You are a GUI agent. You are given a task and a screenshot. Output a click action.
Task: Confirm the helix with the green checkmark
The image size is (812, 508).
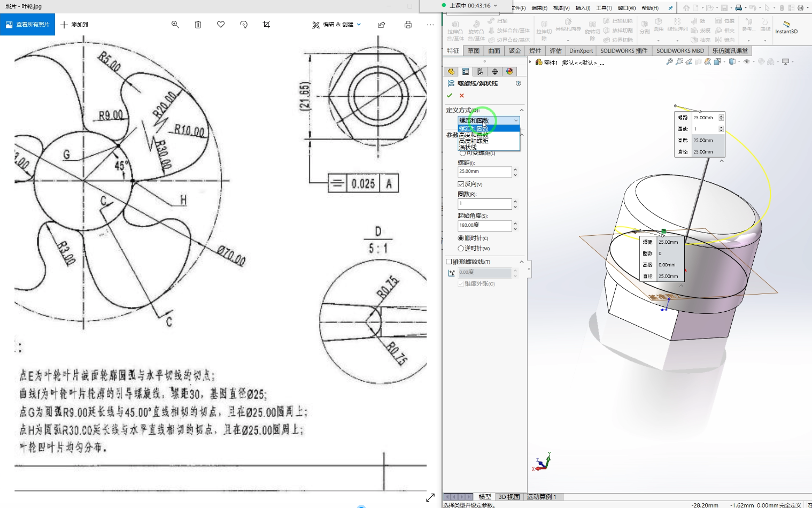coord(450,95)
